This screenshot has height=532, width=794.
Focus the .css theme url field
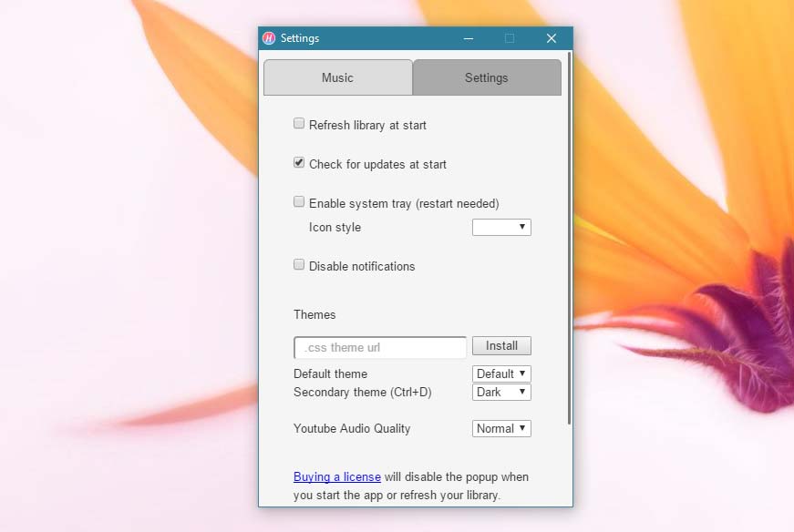380,347
